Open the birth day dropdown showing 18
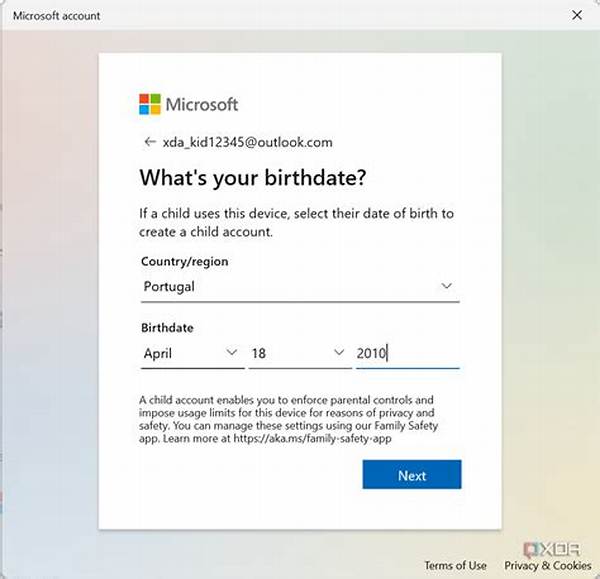 coord(300,353)
